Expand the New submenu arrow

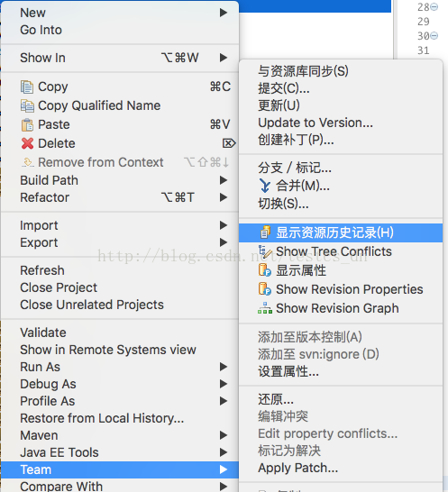pos(224,13)
